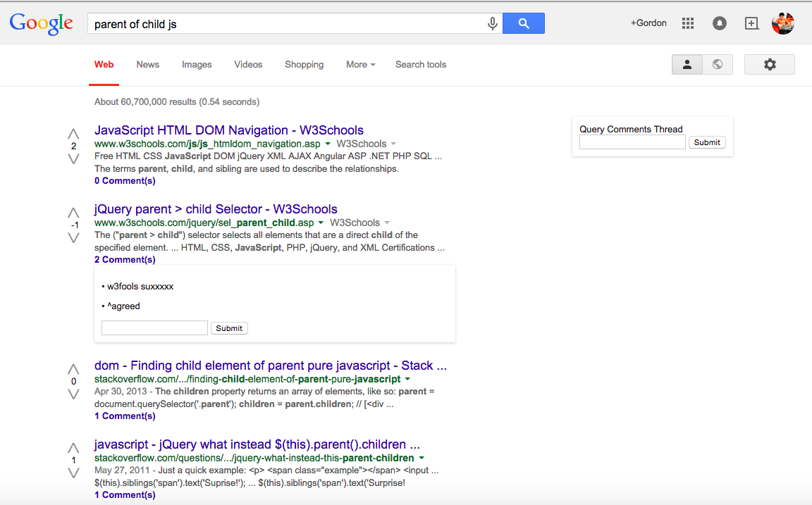Activate voice search microphone icon
The width and height of the screenshot is (812, 505).
point(493,23)
